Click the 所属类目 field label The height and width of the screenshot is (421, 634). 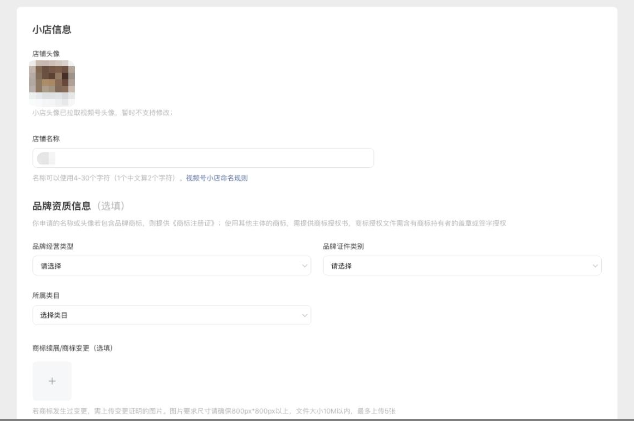point(46,296)
